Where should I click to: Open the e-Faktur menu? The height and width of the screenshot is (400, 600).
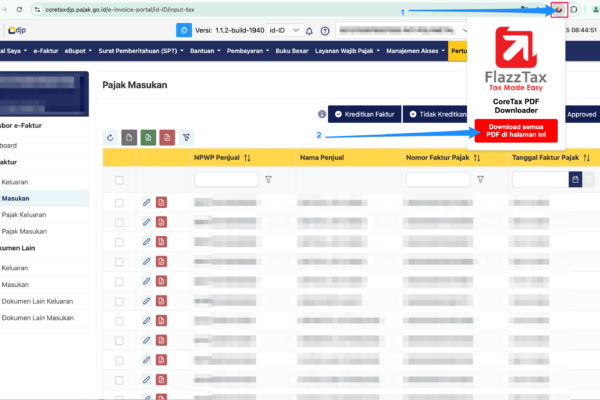click(46, 51)
